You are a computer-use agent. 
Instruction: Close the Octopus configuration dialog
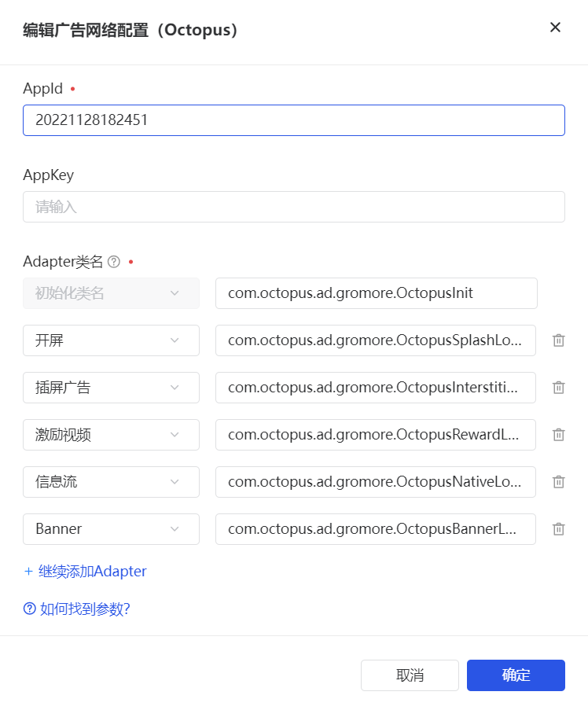[x=555, y=28]
